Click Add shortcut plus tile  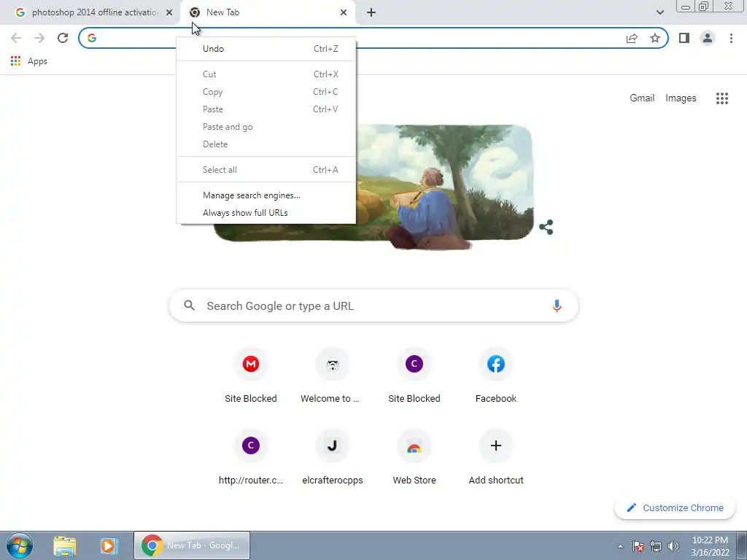click(x=496, y=458)
